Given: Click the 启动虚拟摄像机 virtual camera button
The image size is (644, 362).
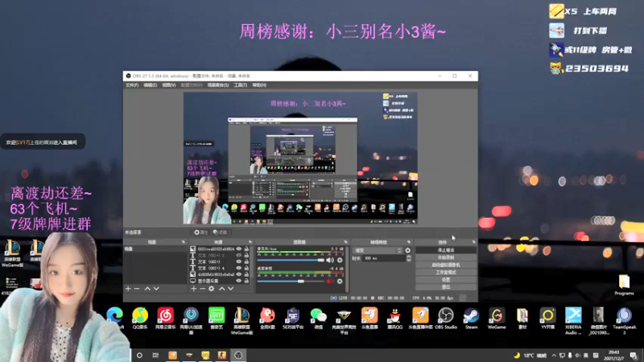Looking at the screenshot, I should coord(446,265).
